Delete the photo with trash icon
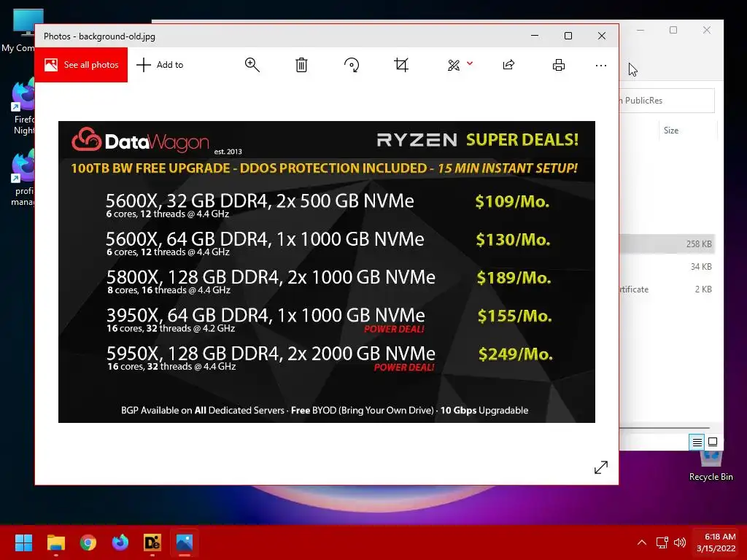Screen dimensions: 747x560 (301, 65)
